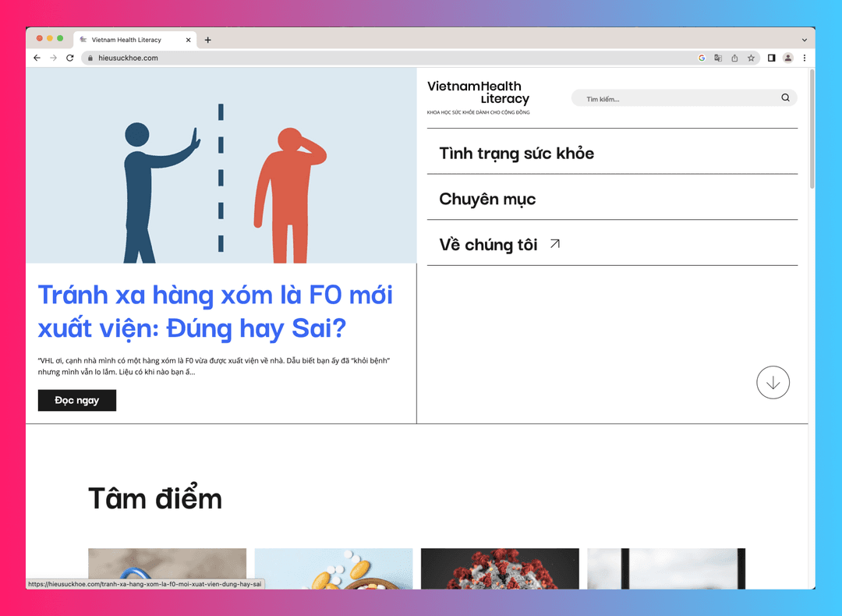Click the padlock icon near hieusuckhoe.com

(x=90, y=58)
